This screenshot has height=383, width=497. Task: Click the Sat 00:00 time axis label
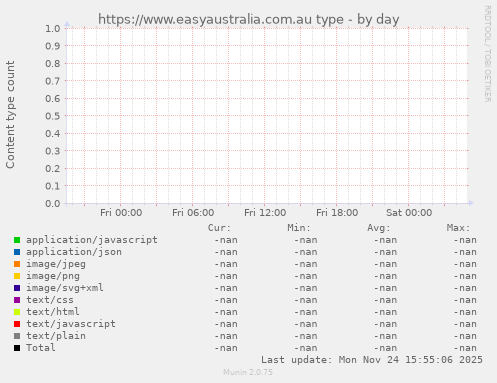point(409,213)
